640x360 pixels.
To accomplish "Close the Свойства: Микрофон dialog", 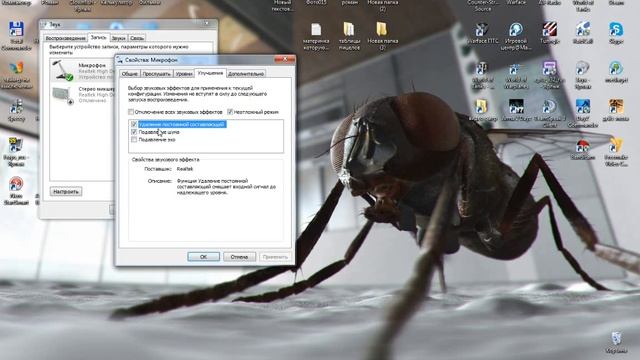I will coord(285,59).
